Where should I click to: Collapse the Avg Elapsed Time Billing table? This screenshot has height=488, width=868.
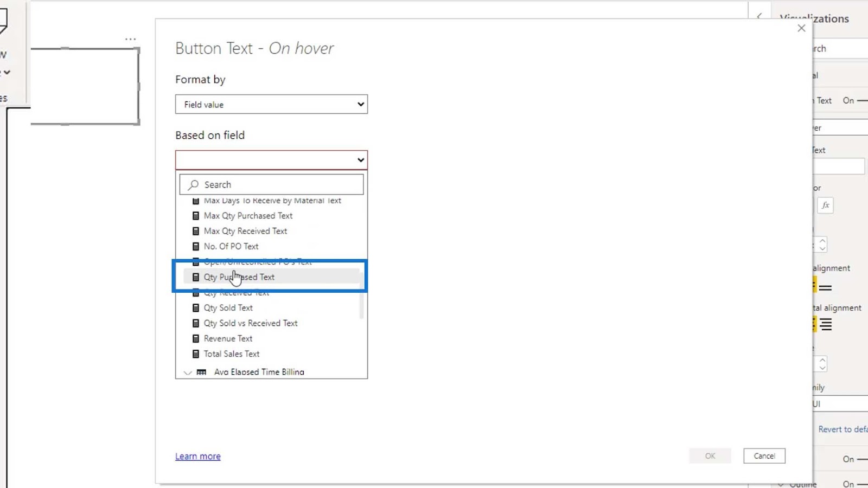point(188,373)
